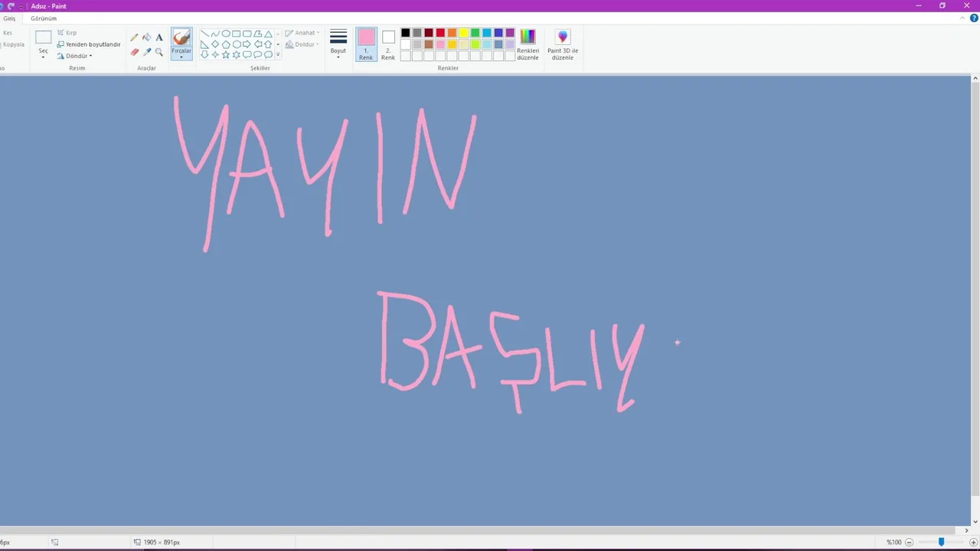Click the Redo arrow in title bar
The width and height of the screenshot is (980, 551).
[11, 6]
